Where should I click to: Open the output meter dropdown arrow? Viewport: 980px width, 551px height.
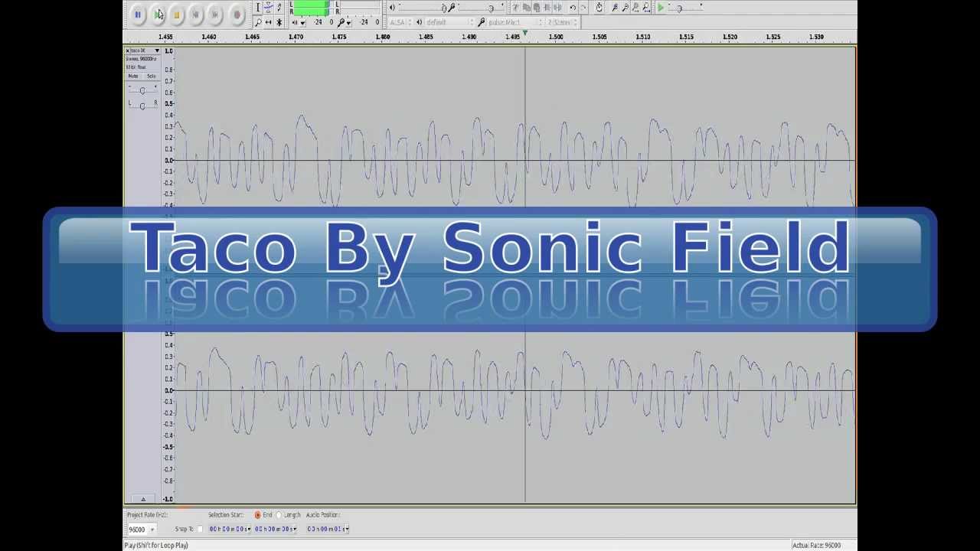click(x=303, y=22)
